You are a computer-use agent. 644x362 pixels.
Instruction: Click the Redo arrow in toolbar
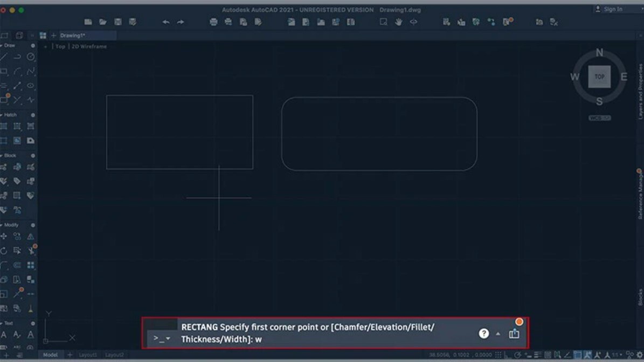tap(181, 22)
